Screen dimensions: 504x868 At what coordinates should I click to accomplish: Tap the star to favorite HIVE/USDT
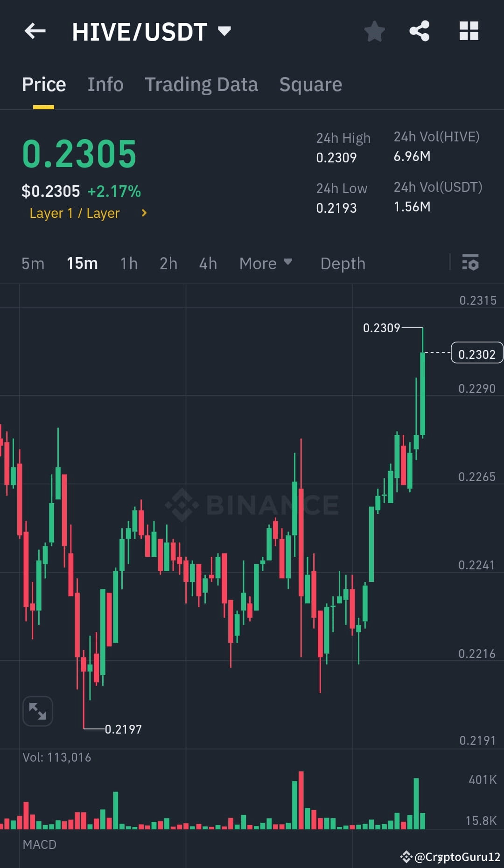coord(374,31)
